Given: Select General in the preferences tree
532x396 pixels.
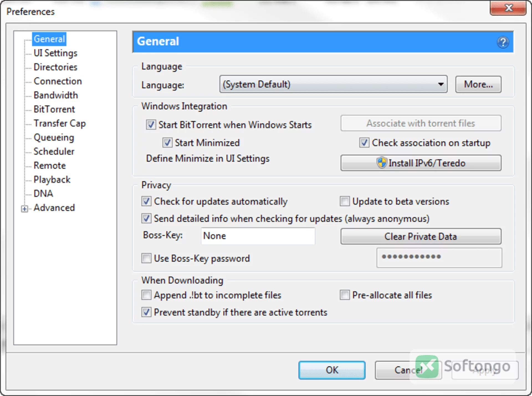Looking at the screenshot, I should click(x=49, y=39).
